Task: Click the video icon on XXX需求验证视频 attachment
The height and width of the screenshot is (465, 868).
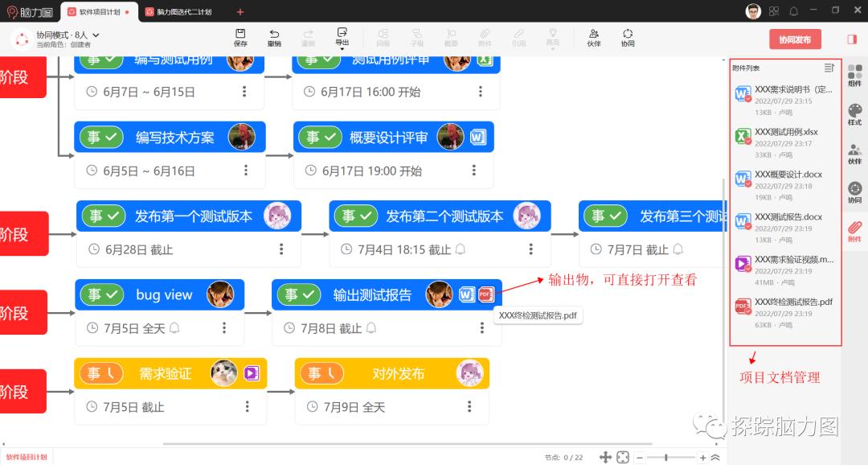Action: click(x=743, y=264)
